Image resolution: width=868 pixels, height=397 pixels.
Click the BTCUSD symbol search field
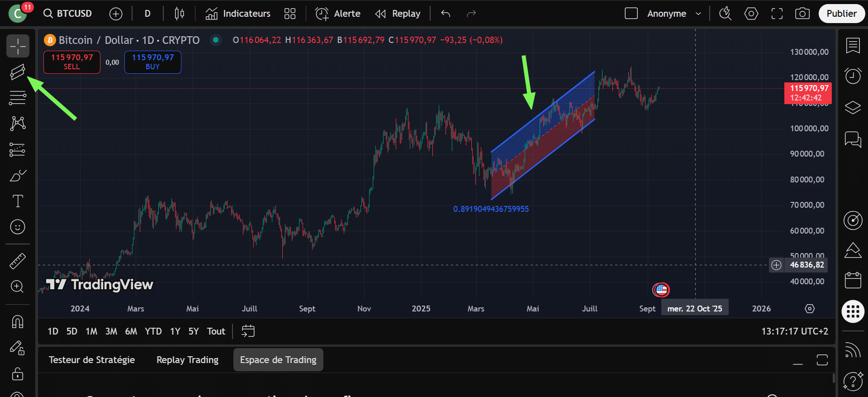(68, 14)
